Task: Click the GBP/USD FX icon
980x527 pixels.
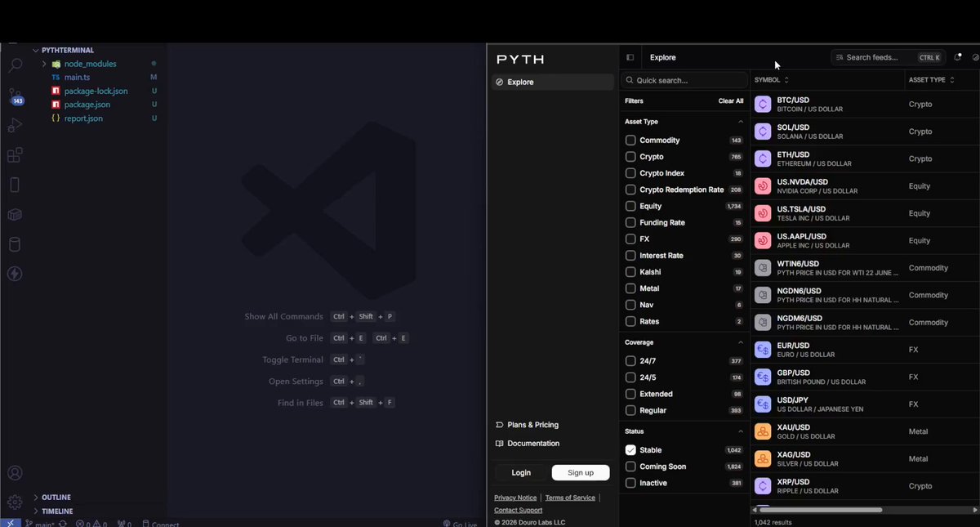Action: pyautogui.click(x=763, y=377)
